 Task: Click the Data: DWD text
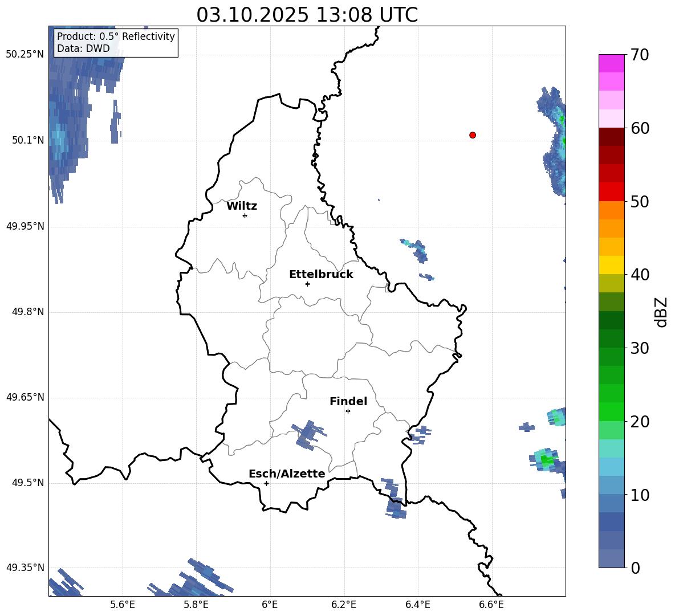click(x=83, y=48)
